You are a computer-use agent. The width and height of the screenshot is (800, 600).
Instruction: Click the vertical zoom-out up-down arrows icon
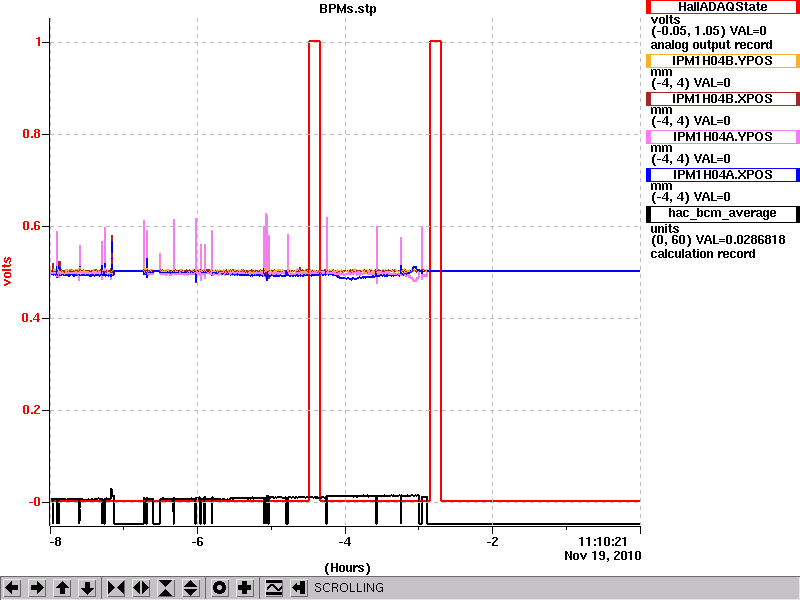[x=191, y=588]
